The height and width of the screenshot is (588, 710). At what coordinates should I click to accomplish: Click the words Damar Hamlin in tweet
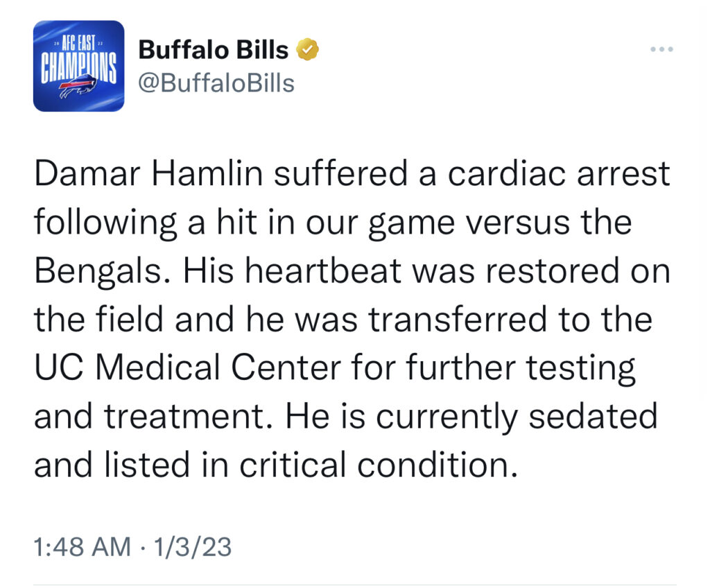click(x=148, y=173)
